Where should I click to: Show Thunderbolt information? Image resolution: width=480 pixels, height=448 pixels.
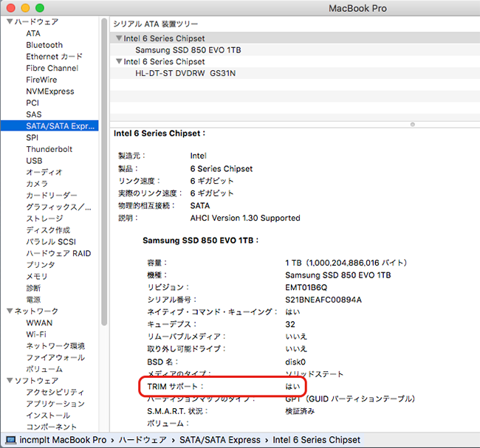coord(49,149)
